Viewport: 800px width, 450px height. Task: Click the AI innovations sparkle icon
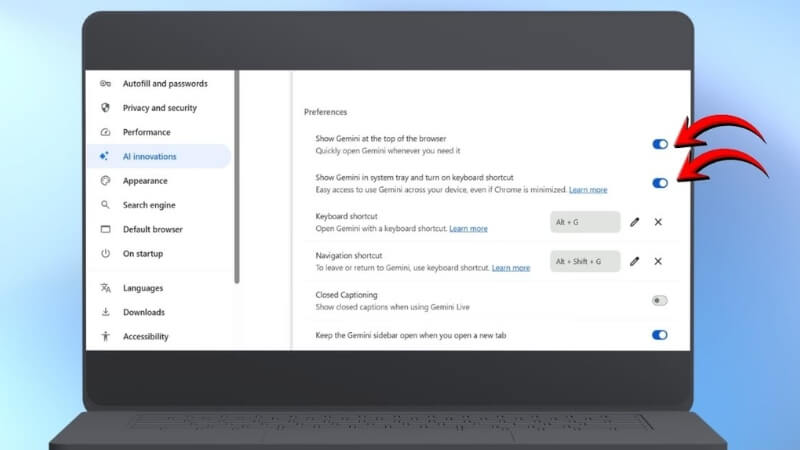(x=105, y=156)
